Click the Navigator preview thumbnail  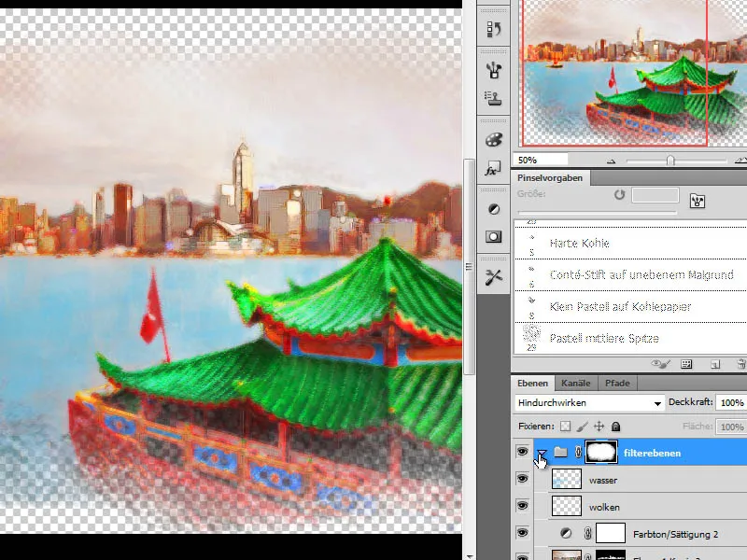pyautogui.click(x=635, y=73)
